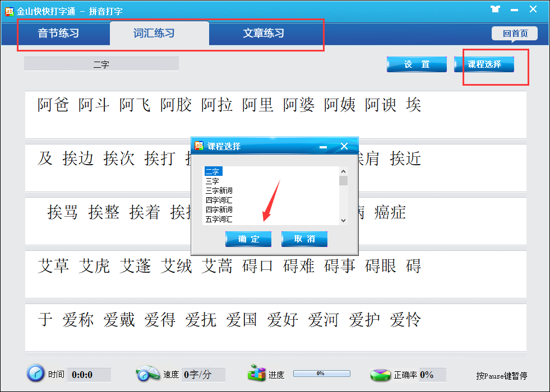Select 三字新词 in the course list
Viewport: 550px width, 392px height.
[219, 190]
